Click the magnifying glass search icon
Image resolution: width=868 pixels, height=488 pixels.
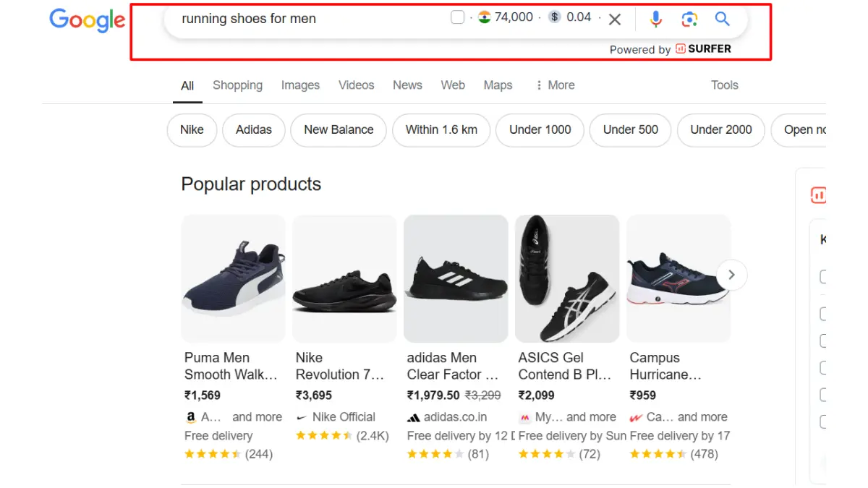click(722, 20)
